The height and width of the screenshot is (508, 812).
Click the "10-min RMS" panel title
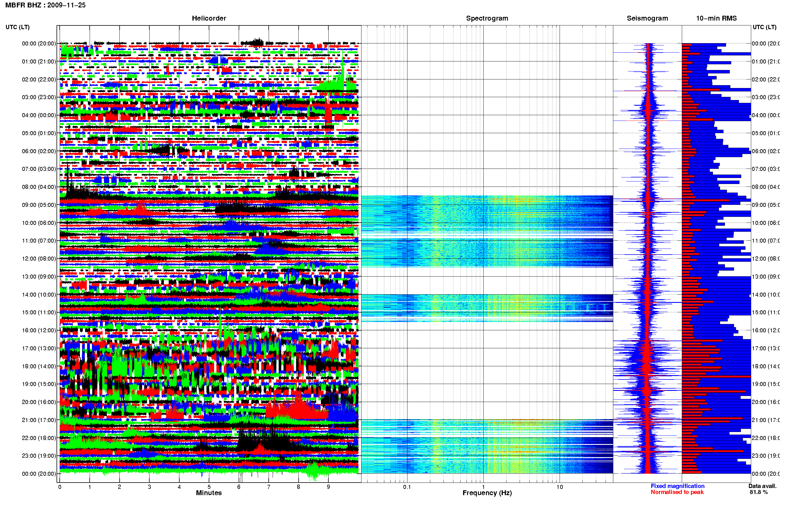pyautogui.click(x=716, y=18)
